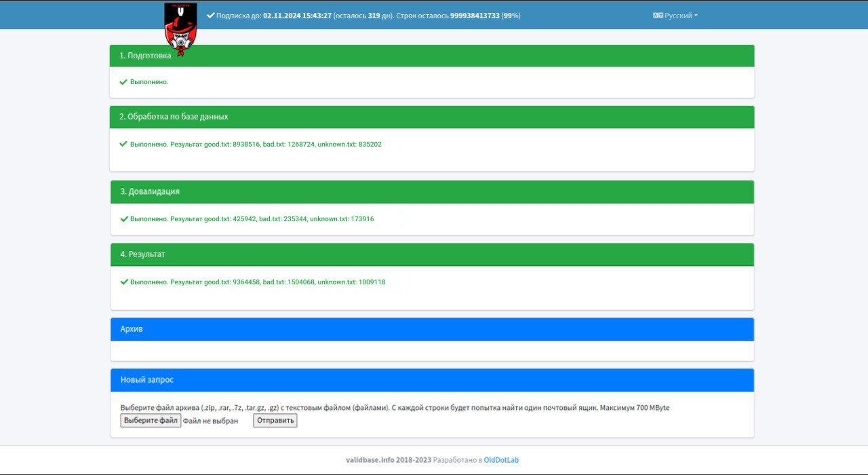Click the green checkmark in Результат section

(x=124, y=282)
